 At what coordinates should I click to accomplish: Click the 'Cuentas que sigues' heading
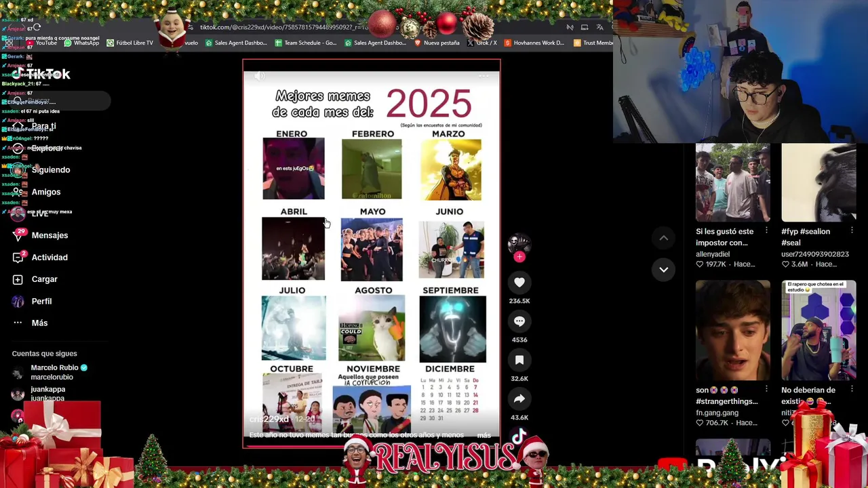point(44,354)
